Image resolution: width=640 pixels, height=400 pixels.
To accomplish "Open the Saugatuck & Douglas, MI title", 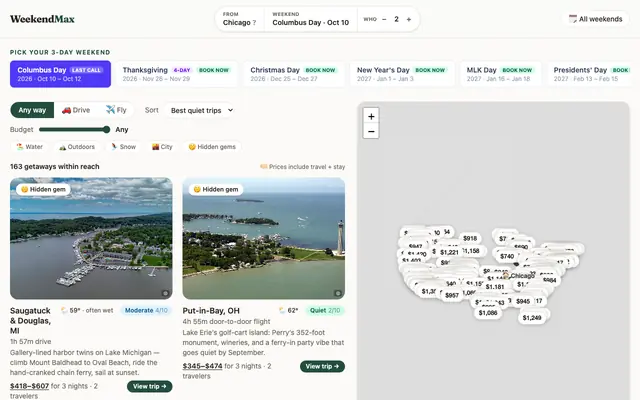I will (31, 320).
